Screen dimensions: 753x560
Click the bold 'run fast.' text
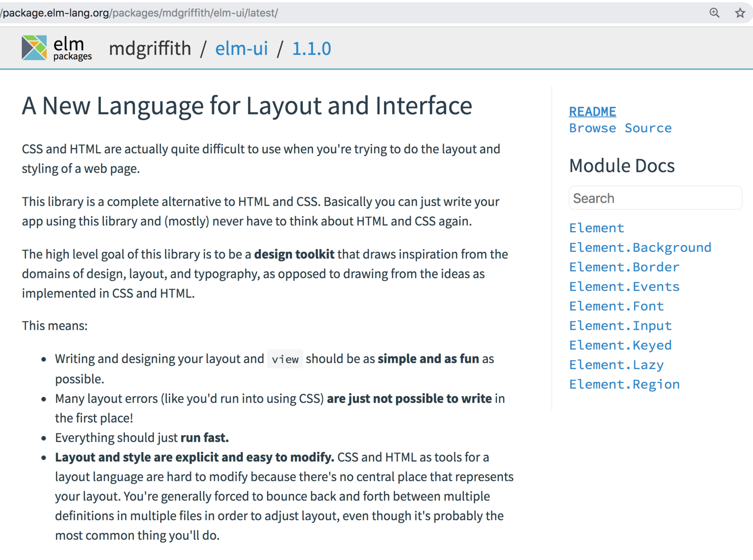click(x=205, y=438)
